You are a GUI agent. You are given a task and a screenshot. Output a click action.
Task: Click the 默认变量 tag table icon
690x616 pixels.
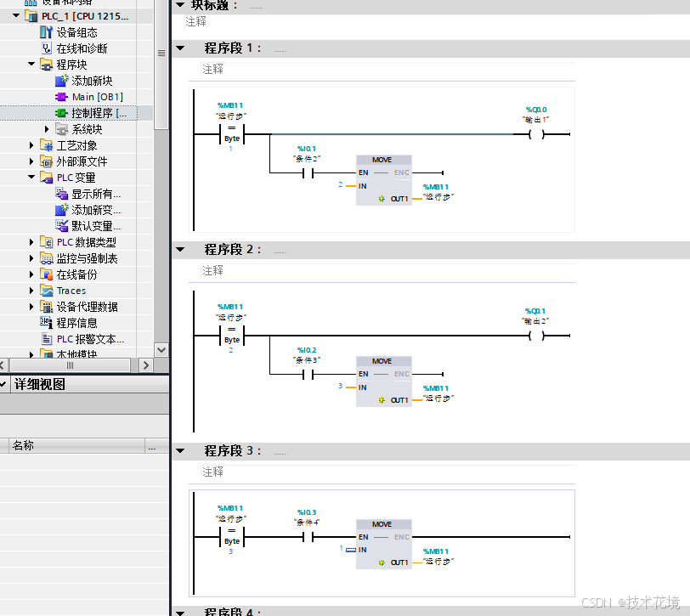(x=61, y=226)
